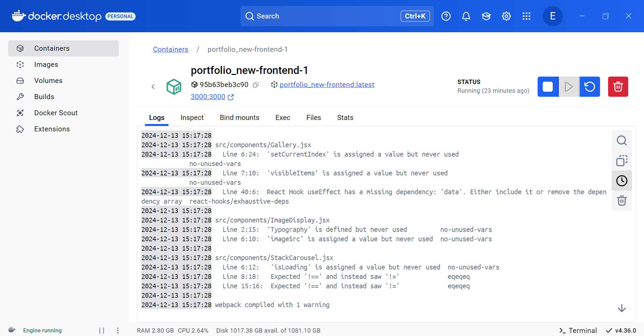Switch to the Bind mounts tab
The width and height of the screenshot is (644, 336).
(x=240, y=118)
